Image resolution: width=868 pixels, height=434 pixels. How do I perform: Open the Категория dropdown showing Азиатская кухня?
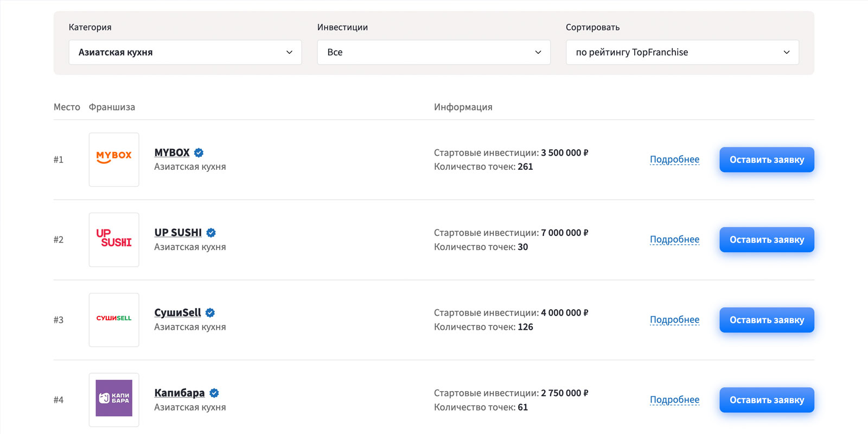pyautogui.click(x=185, y=52)
